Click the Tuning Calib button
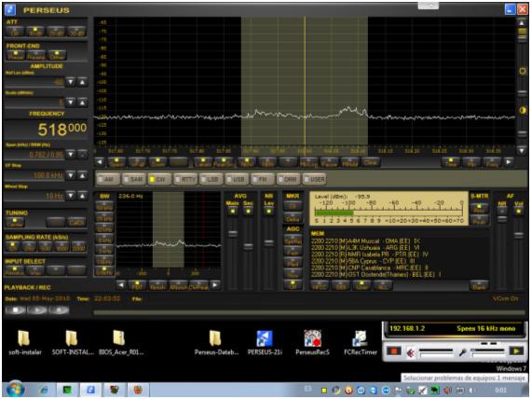The image size is (532, 399). coord(76,222)
